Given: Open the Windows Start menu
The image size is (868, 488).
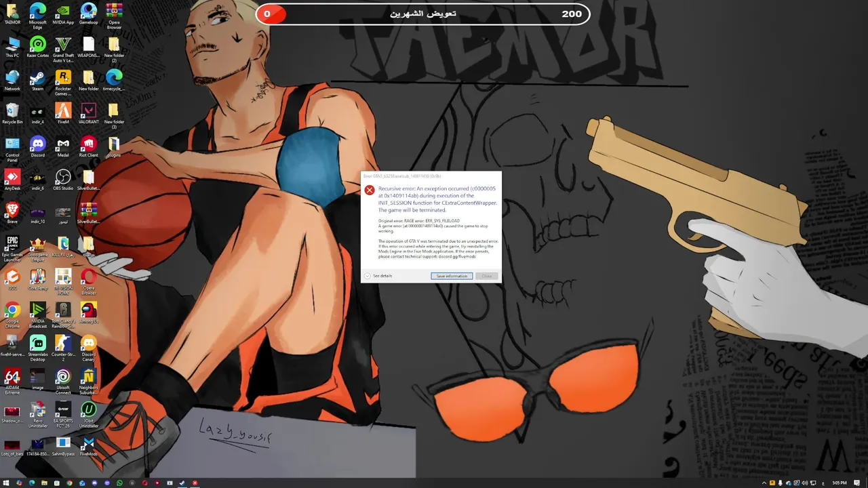Looking at the screenshot, I should click(x=6, y=483).
